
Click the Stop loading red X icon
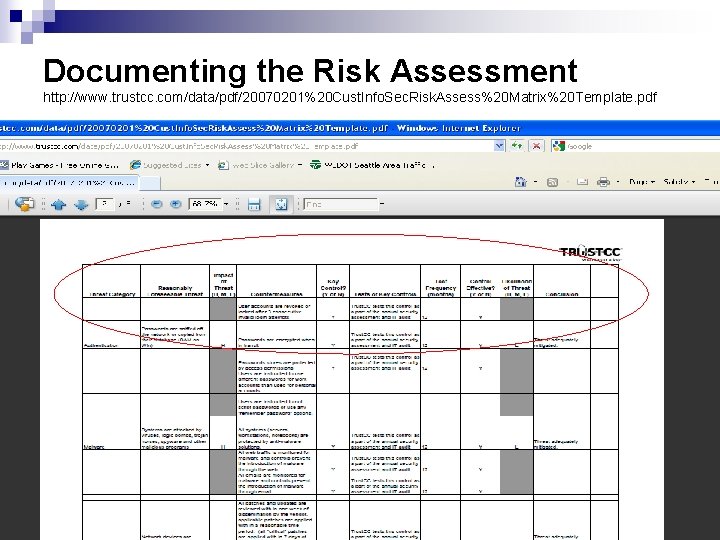coord(536,146)
